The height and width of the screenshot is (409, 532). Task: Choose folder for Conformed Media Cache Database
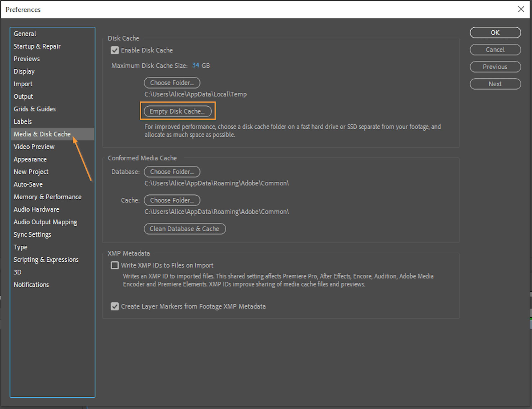[172, 171]
